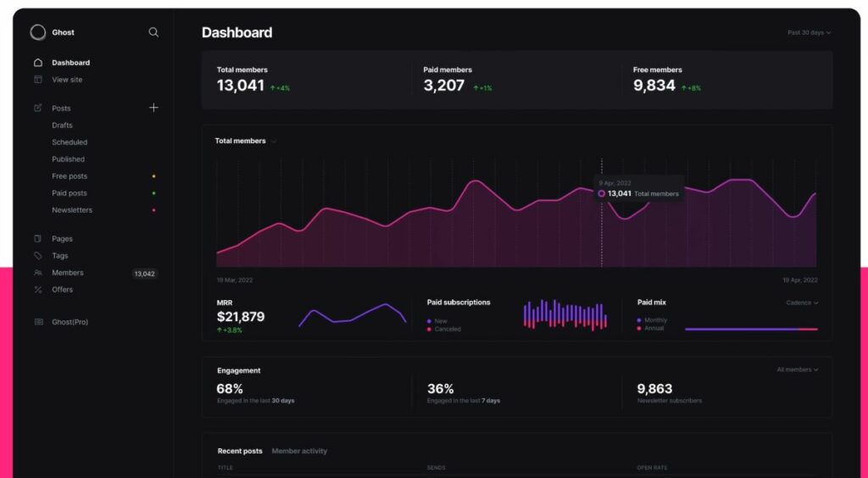Image resolution: width=868 pixels, height=478 pixels.
Task: Click the Paid members value 3,207
Action: [444, 86]
